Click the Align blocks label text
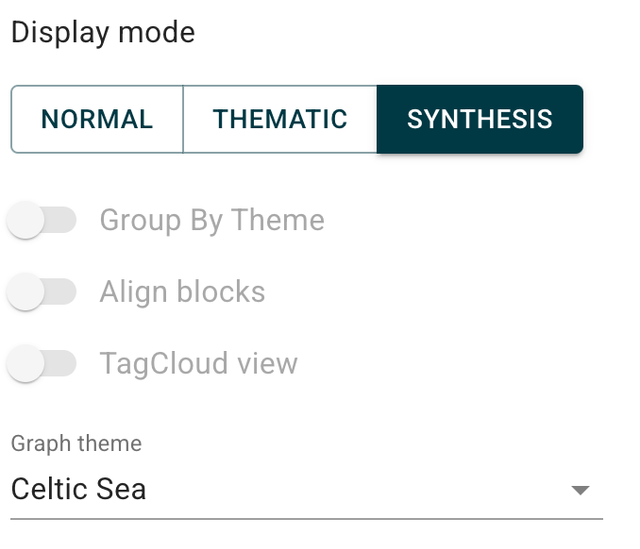The width and height of the screenshot is (640, 549). (x=182, y=292)
